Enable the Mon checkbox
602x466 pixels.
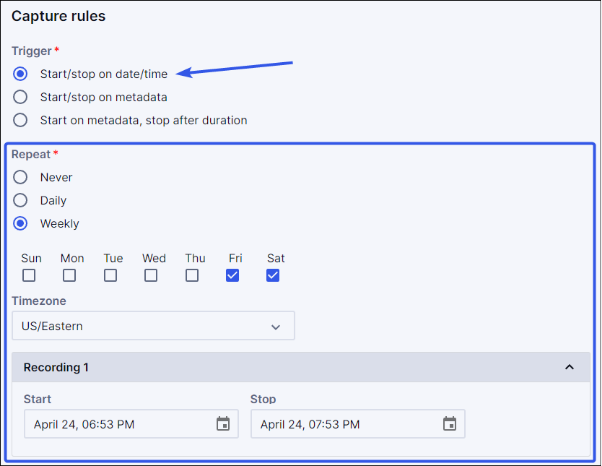[x=72, y=275]
